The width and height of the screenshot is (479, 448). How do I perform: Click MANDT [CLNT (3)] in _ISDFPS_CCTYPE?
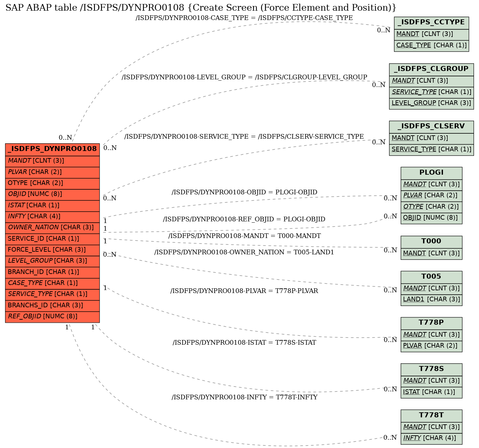click(431, 34)
